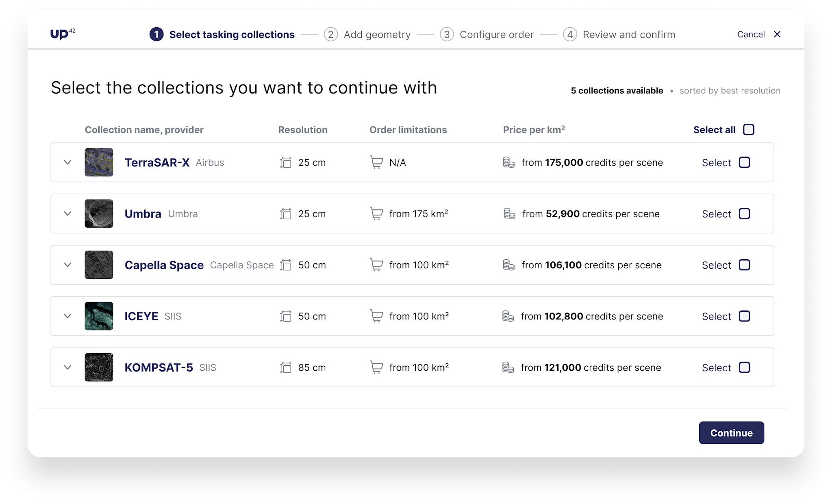Expand the Capella Space row chevron
The image size is (832, 504).
pyautogui.click(x=68, y=265)
